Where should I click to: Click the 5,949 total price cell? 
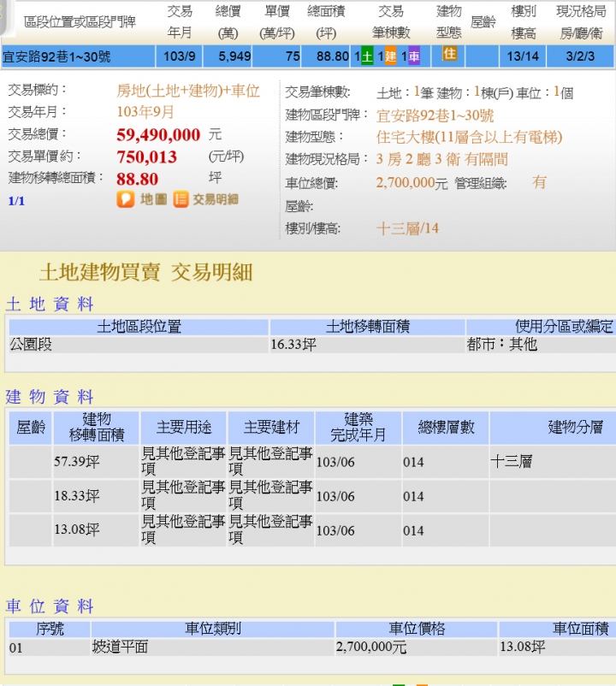click(x=228, y=56)
